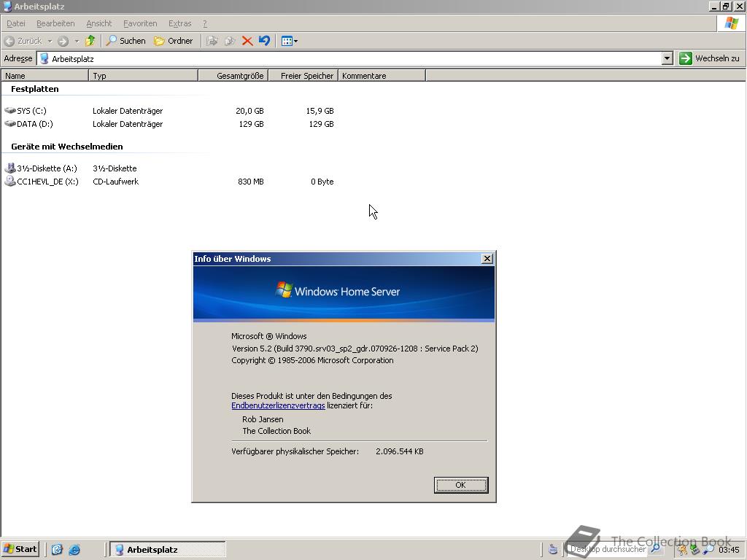The height and width of the screenshot is (560, 747).
Task: Sort by Freier Speicher column header
Action: pos(303,76)
